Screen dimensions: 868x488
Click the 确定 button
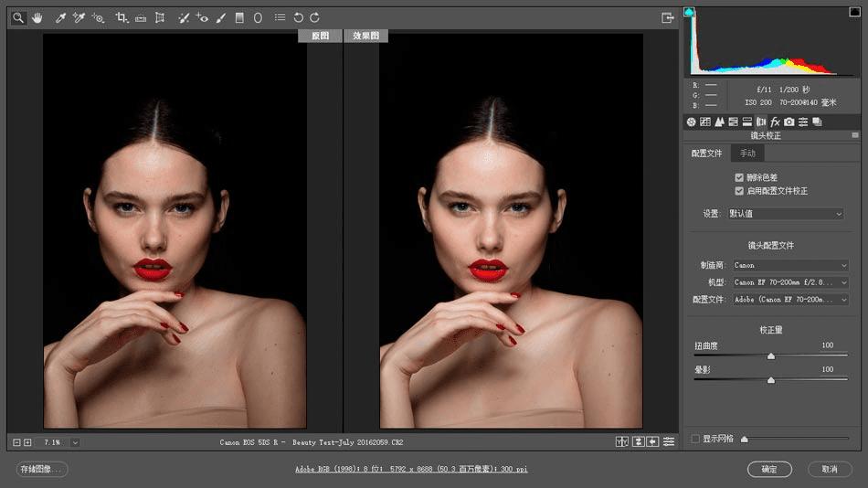click(769, 469)
